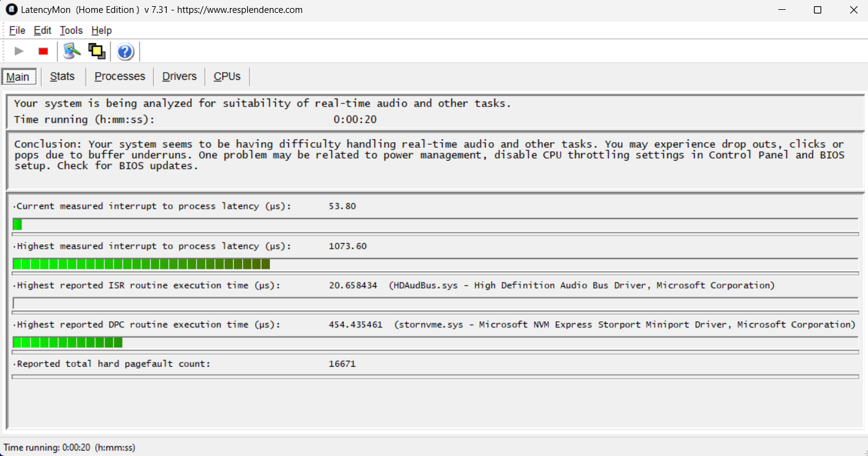Image resolution: width=868 pixels, height=456 pixels.
Task: Click the highest DPC routine execution time bar
Action: (x=436, y=343)
